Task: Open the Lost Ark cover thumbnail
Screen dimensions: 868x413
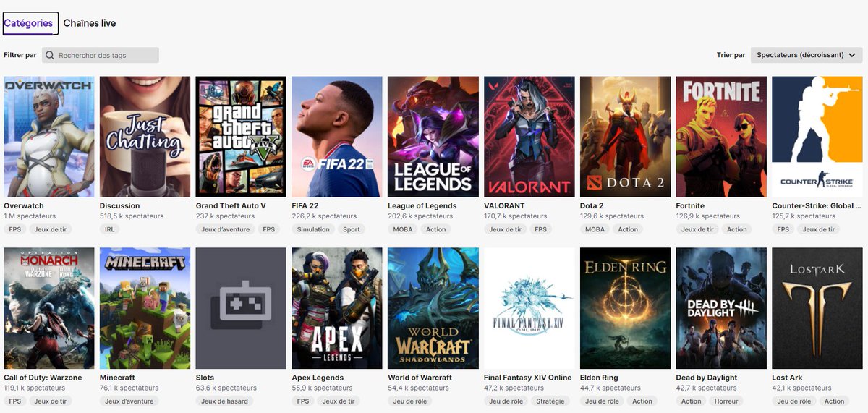Action: pyautogui.click(x=817, y=308)
